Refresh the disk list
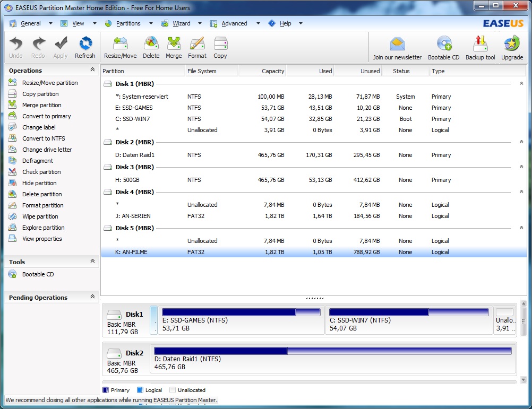532x409 pixels. point(85,47)
